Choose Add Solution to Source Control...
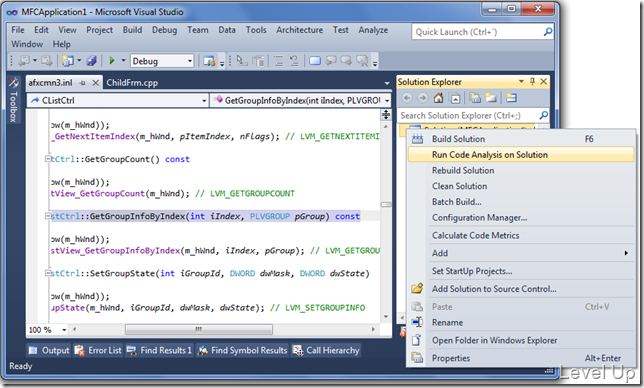The image size is (644, 388). coord(521,289)
